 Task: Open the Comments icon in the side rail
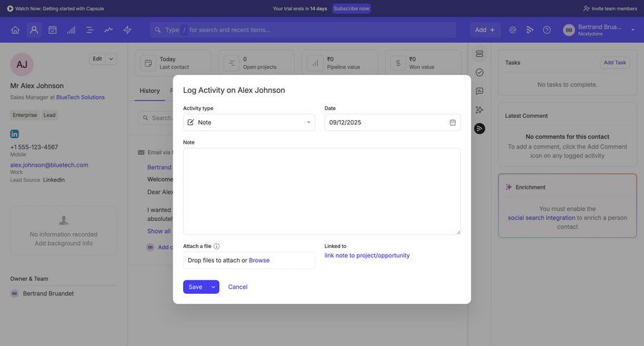point(479,91)
